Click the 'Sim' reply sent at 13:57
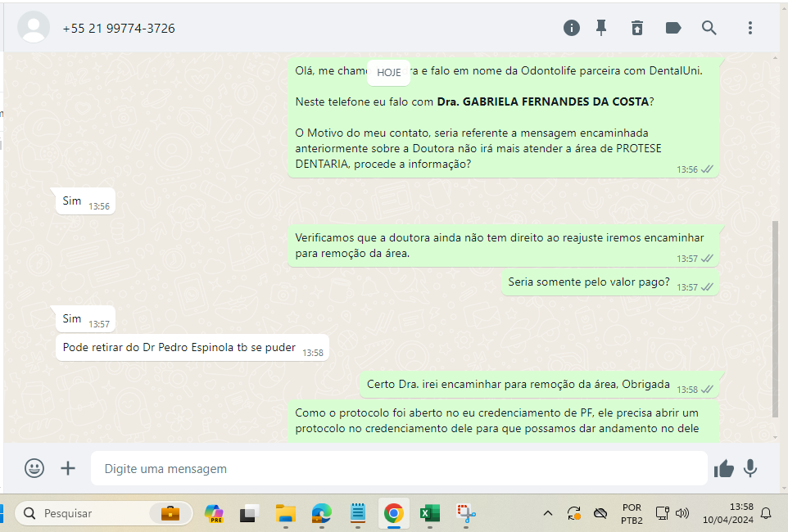The height and width of the screenshot is (532, 788). 85,319
